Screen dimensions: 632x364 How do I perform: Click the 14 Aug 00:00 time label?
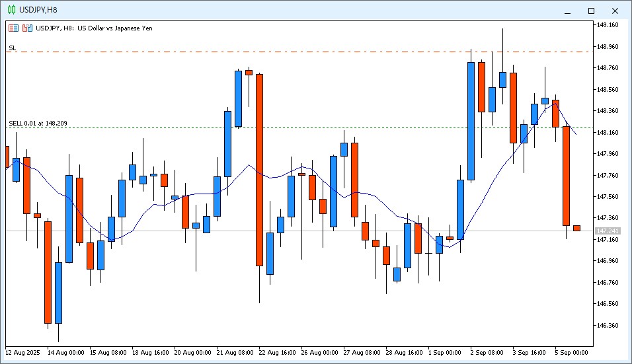coord(65,353)
